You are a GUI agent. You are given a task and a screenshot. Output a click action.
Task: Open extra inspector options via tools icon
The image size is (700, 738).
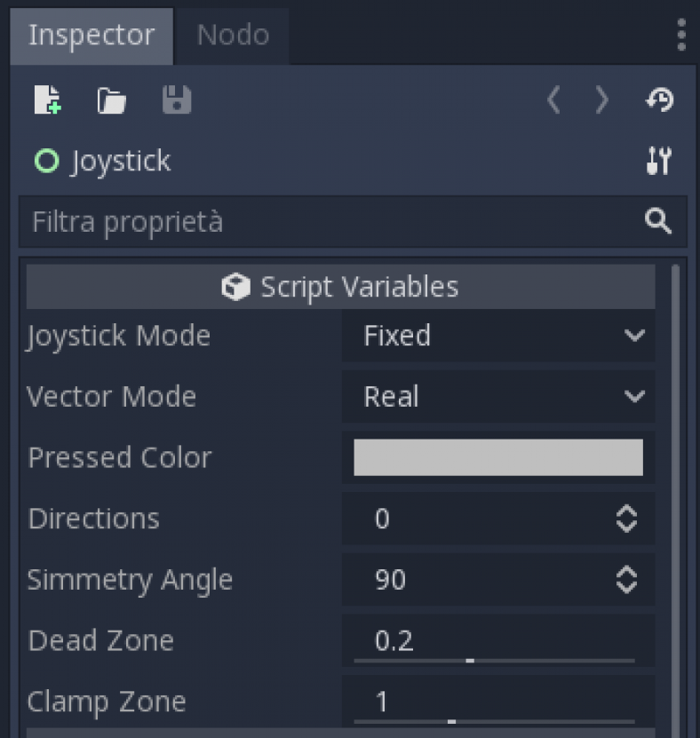(x=658, y=161)
